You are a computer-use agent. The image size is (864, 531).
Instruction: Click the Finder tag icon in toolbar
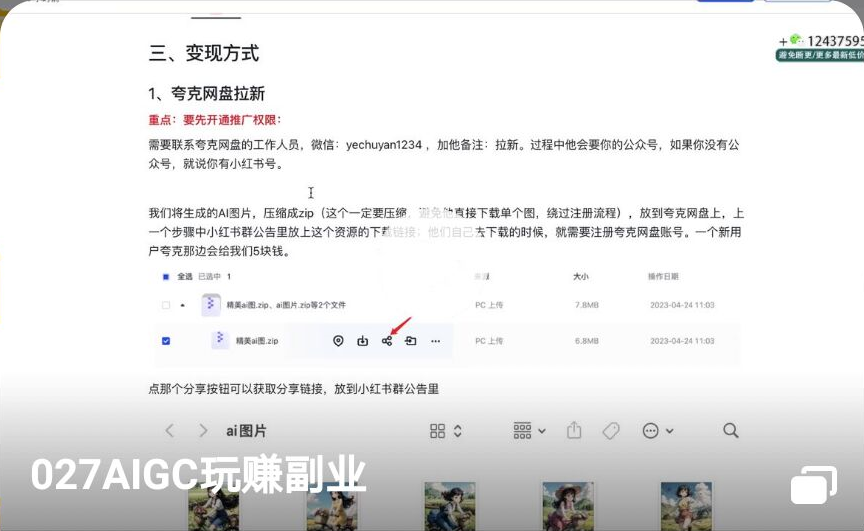[610, 430]
